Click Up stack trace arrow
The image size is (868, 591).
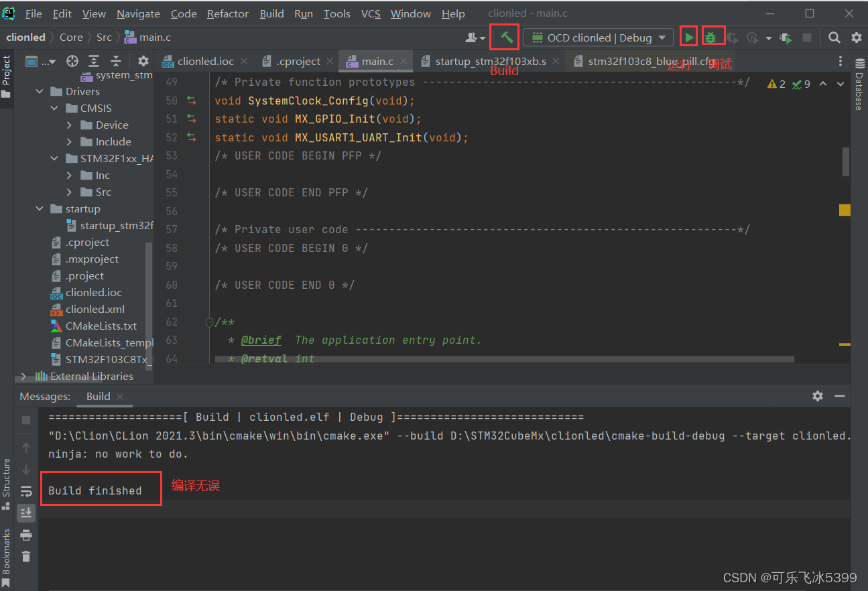26,447
